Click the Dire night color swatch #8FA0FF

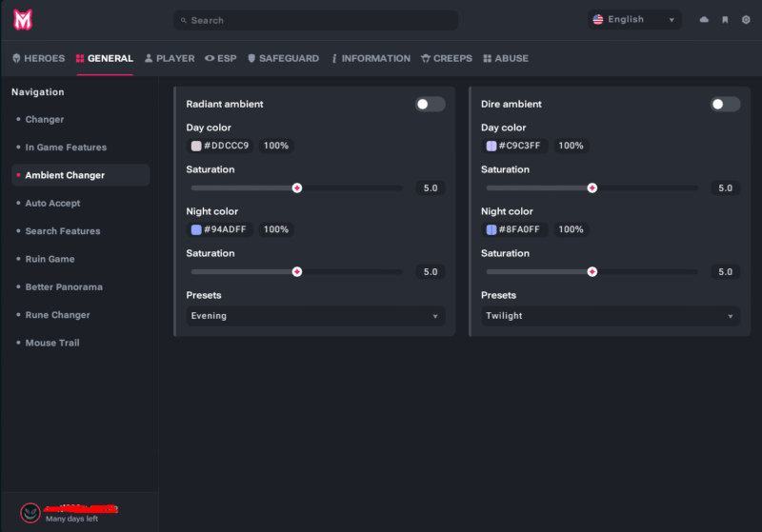tap(491, 229)
